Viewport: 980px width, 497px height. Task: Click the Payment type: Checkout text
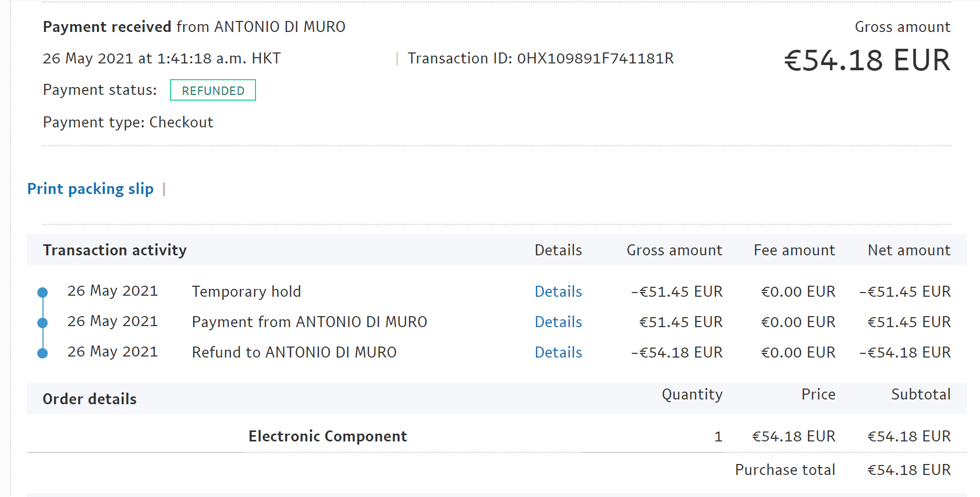(128, 122)
